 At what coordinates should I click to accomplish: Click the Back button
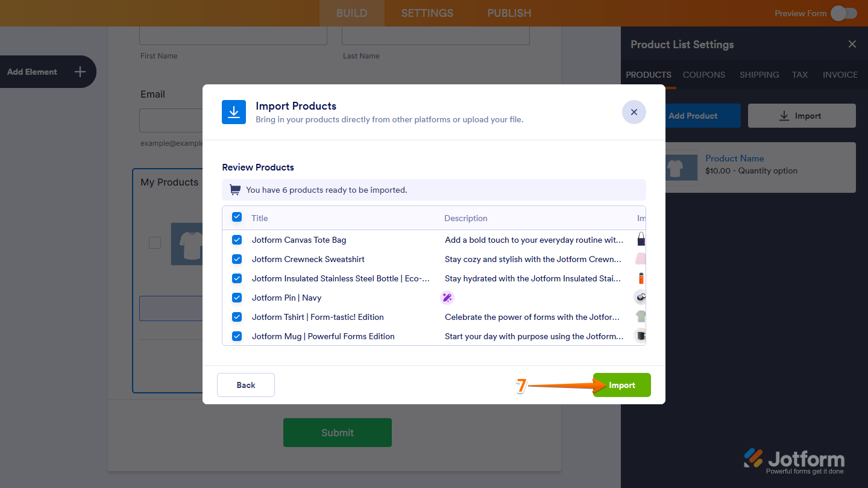click(x=245, y=384)
